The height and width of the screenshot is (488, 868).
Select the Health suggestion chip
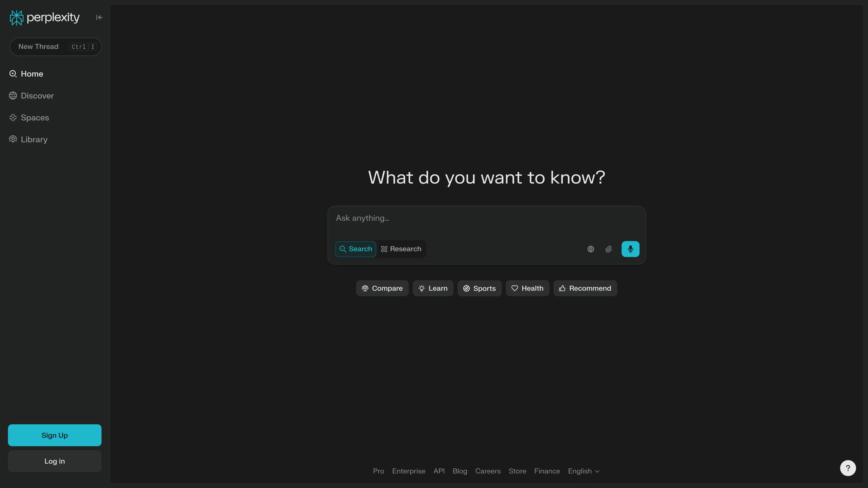pos(527,288)
